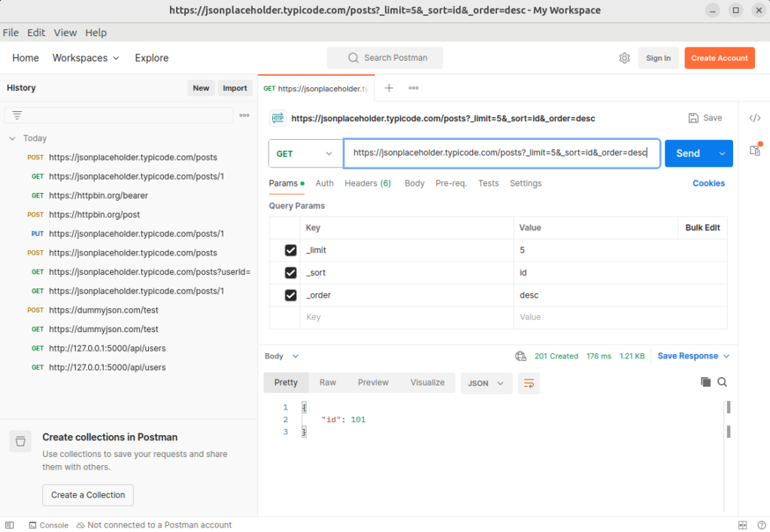Switch to the Pre-req. tab

tap(451, 183)
